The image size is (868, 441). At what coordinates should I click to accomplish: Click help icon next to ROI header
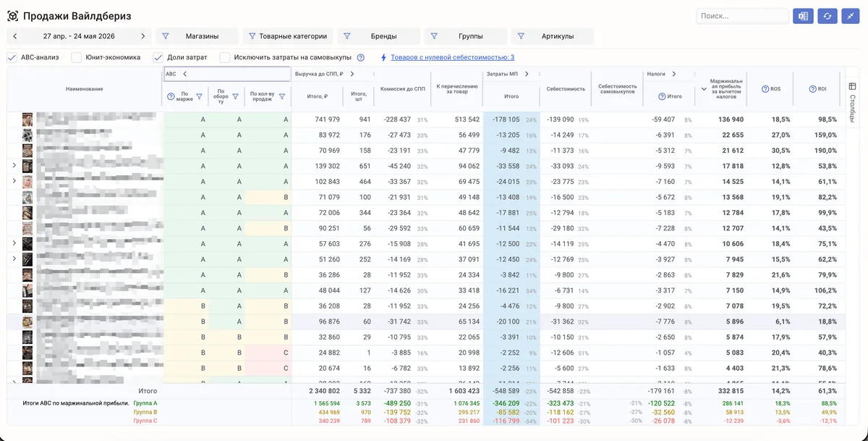tap(813, 89)
